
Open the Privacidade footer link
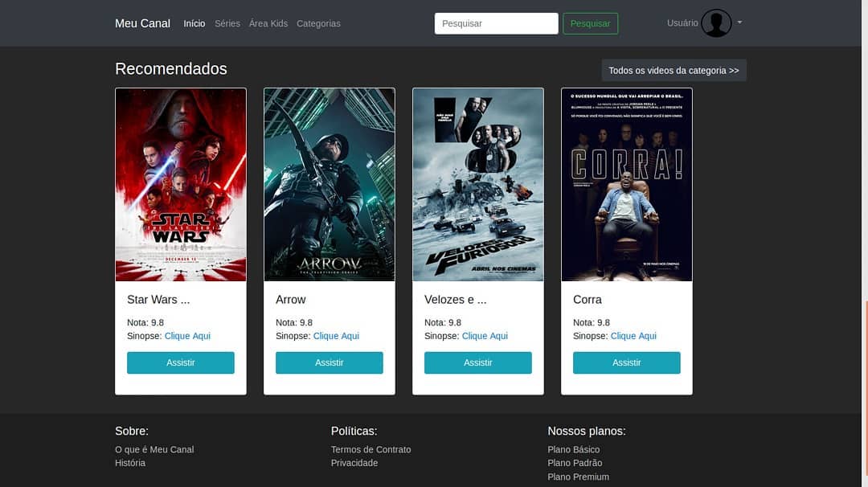[354, 463]
